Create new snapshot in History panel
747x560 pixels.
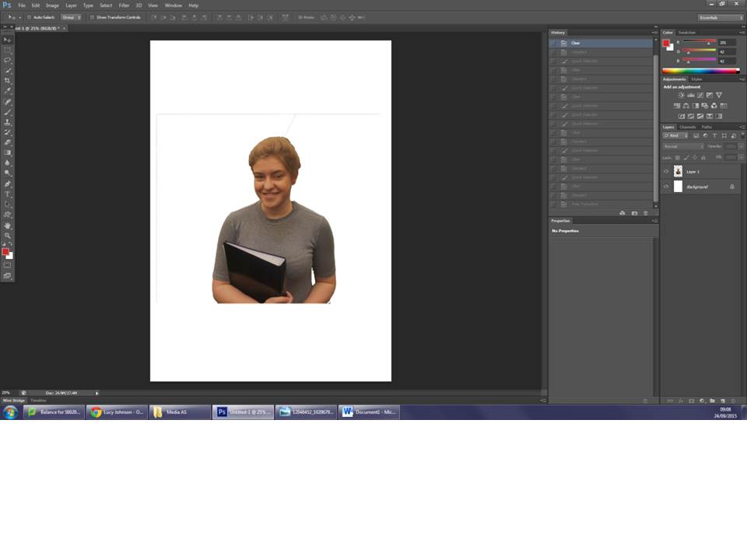click(x=634, y=213)
